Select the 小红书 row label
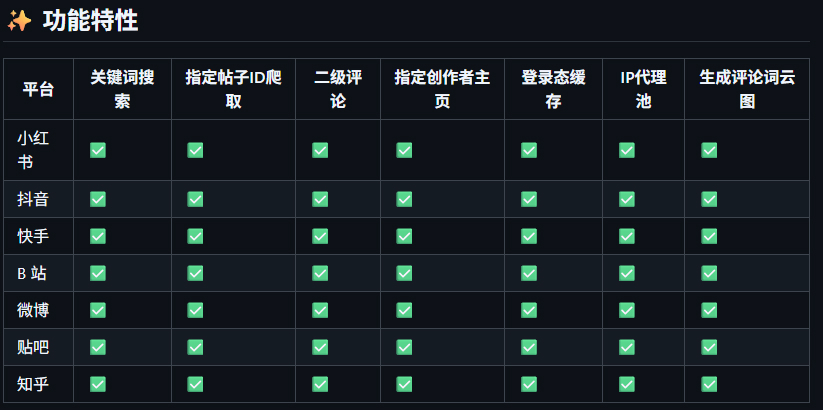This screenshot has width=823, height=410. pos(33,150)
